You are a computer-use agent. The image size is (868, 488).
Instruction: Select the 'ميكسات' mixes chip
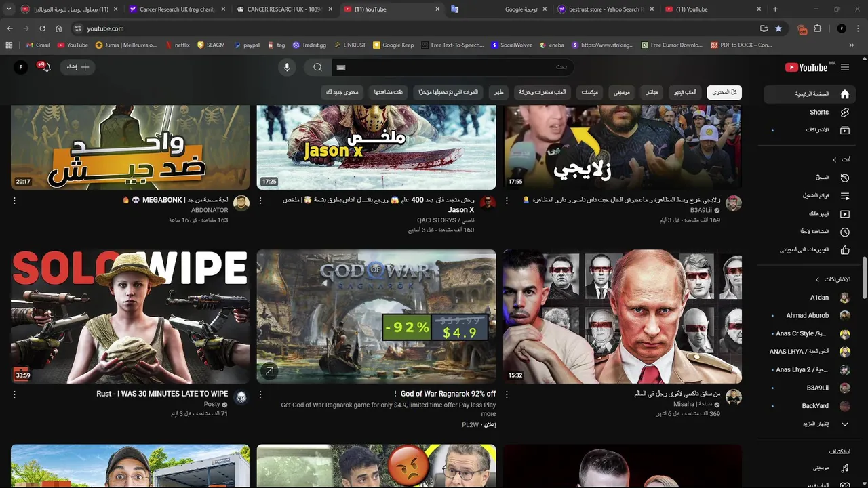coord(589,92)
